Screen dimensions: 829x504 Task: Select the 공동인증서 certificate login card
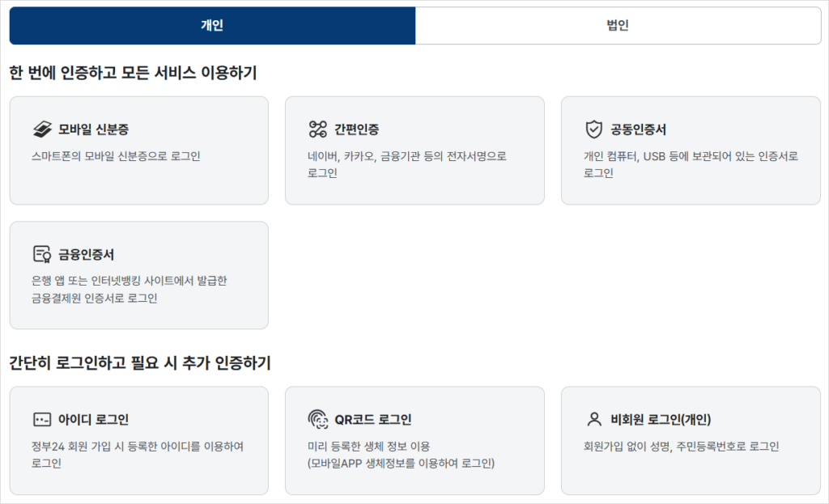point(690,150)
